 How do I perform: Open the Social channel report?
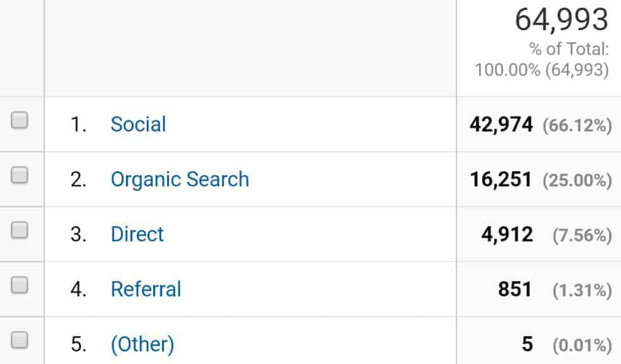point(138,124)
